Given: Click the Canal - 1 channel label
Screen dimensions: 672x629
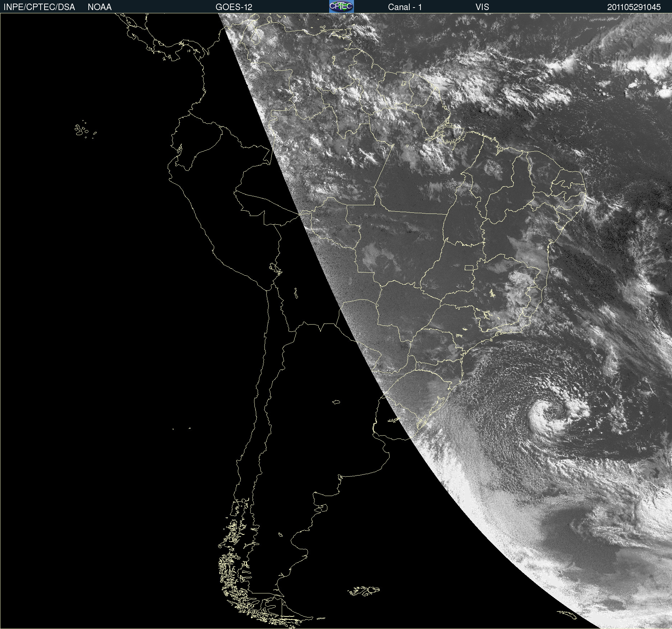Looking at the screenshot, I should point(405,7).
